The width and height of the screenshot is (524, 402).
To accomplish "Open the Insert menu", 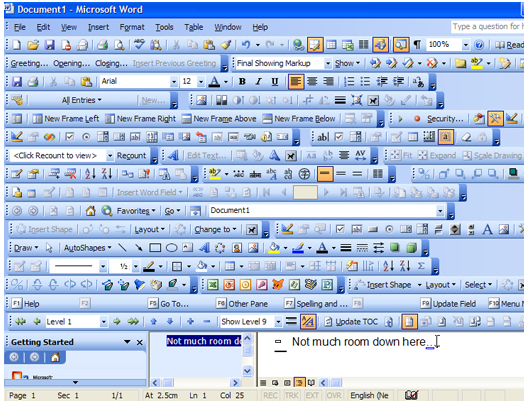I will click(x=98, y=27).
